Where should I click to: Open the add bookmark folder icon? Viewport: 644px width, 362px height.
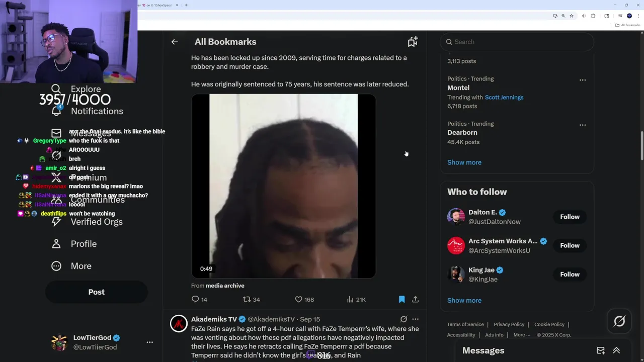[413, 42]
